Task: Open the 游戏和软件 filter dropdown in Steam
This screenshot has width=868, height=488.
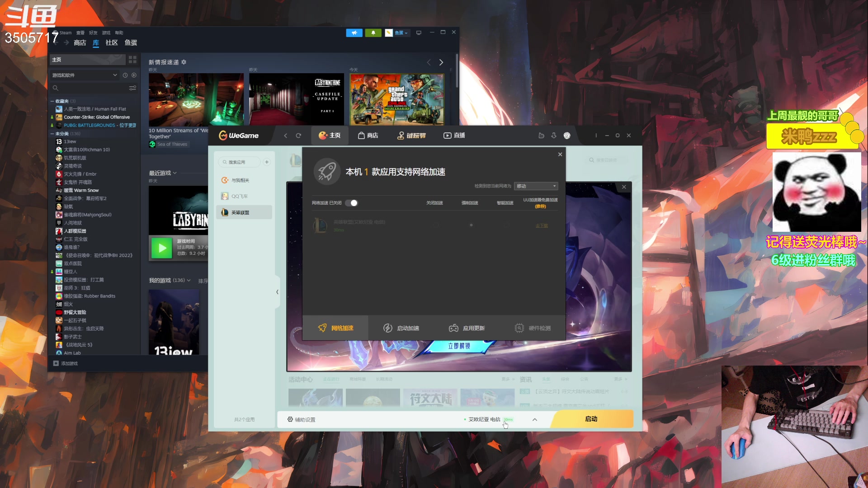Action: pyautogui.click(x=84, y=75)
